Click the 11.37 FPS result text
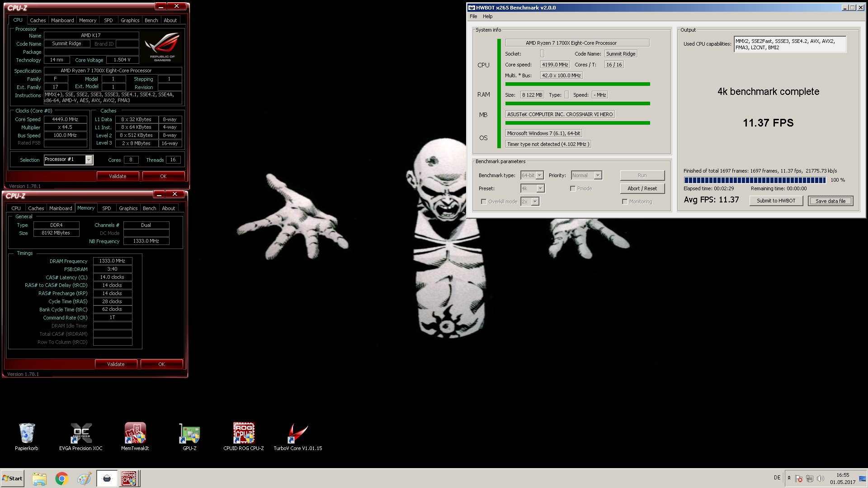 [768, 122]
